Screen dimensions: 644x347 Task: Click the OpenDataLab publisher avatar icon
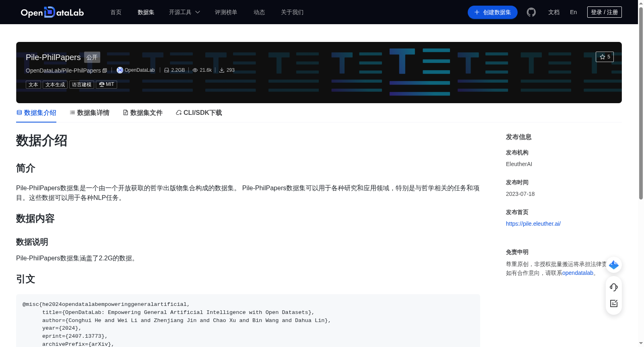(x=120, y=70)
